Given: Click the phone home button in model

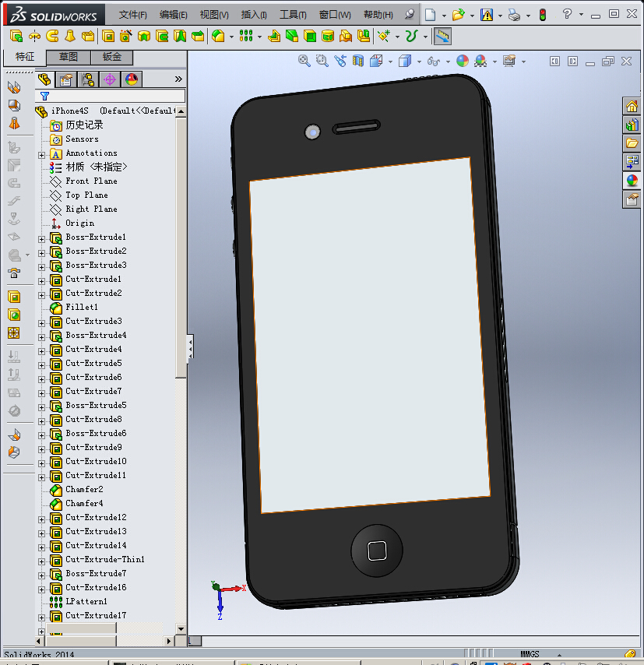Looking at the screenshot, I should click(x=377, y=551).
